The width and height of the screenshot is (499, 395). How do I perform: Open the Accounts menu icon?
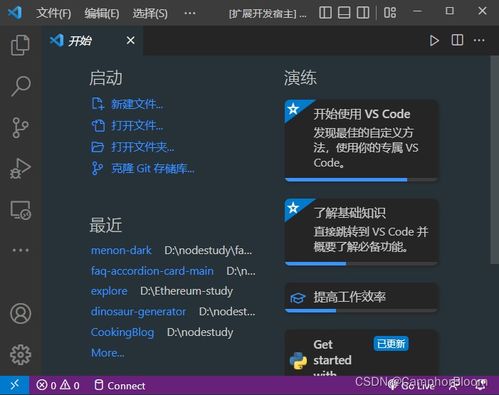[21, 314]
